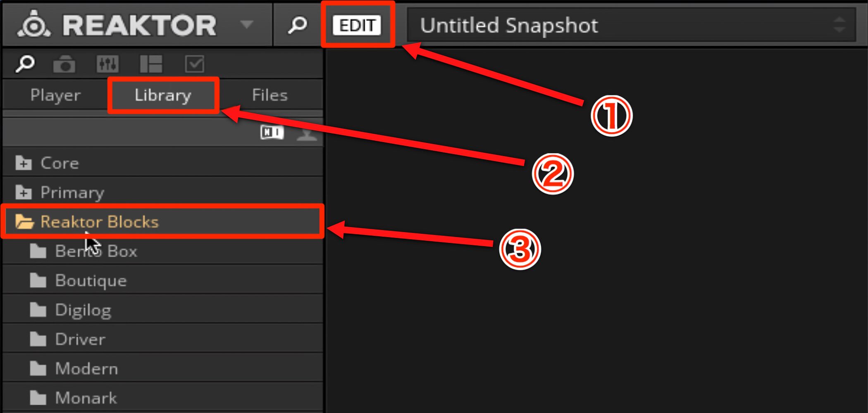
Task: Switch to the Library tab
Action: [163, 95]
